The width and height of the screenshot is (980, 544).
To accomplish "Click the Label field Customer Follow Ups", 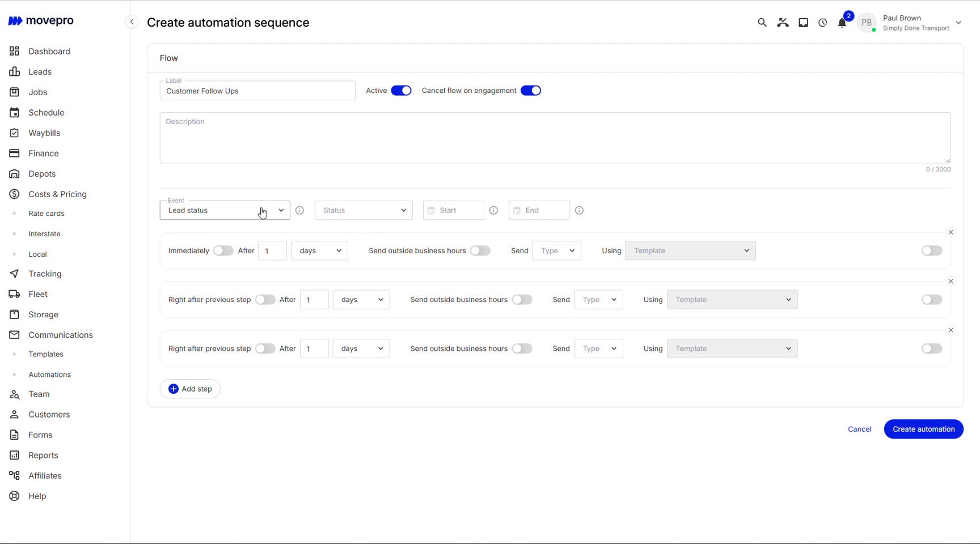I will pyautogui.click(x=257, y=91).
